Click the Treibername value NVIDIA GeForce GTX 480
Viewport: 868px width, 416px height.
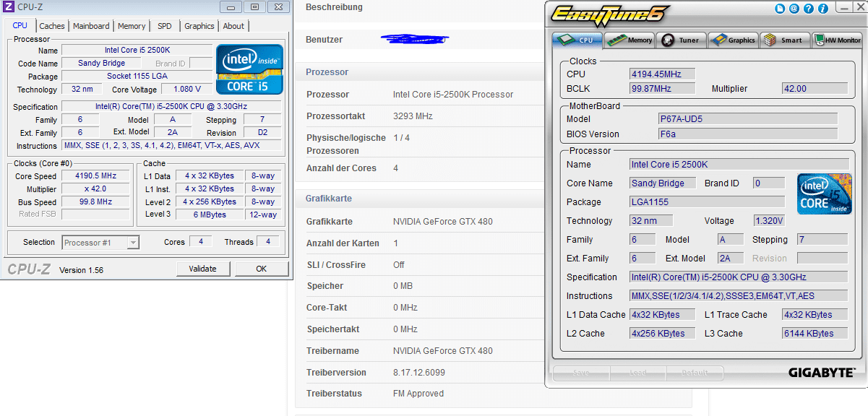pos(443,351)
